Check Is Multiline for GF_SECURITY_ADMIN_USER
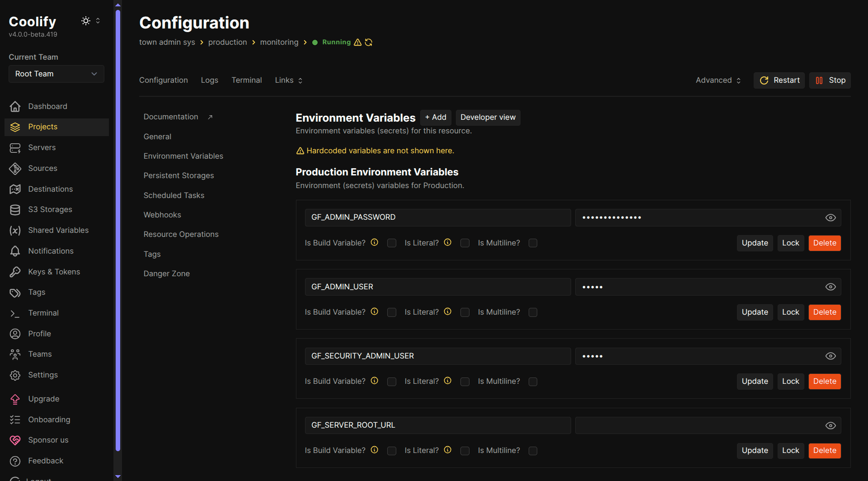This screenshot has width=868, height=481. tap(533, 382)
